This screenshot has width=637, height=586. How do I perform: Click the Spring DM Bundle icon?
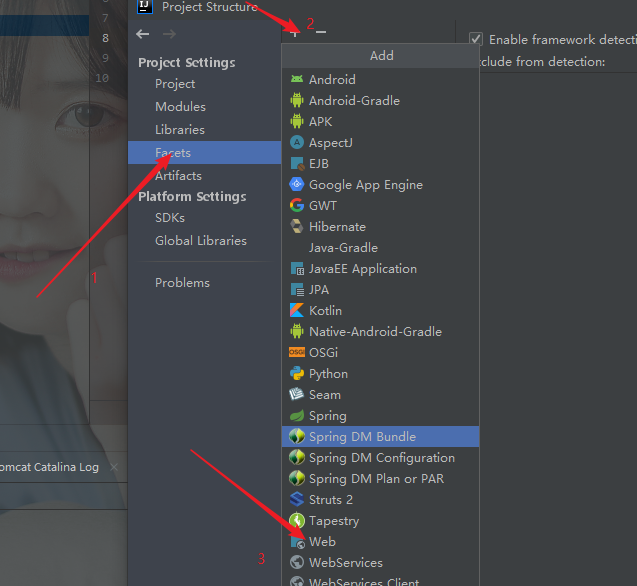[x=297, y=436]
